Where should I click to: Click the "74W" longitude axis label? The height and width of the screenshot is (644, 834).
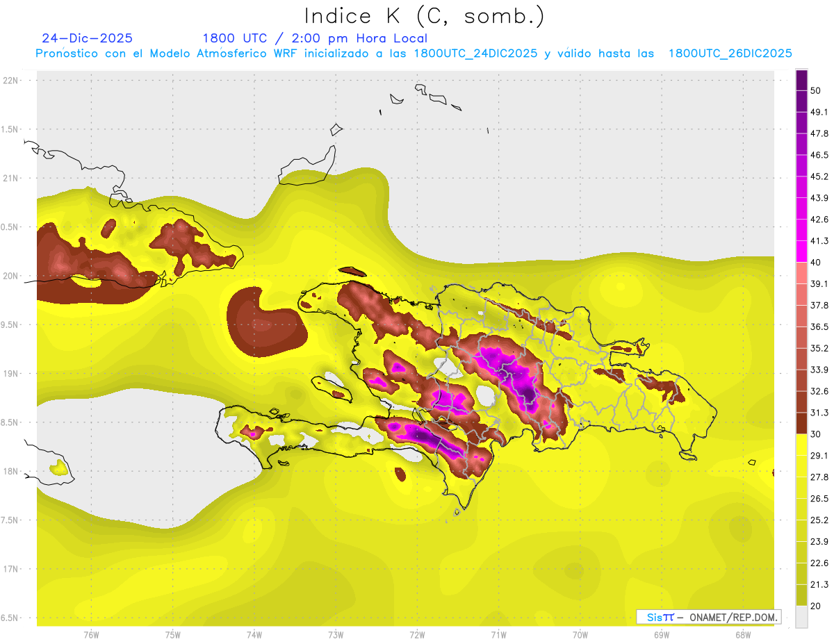[254, 635]
